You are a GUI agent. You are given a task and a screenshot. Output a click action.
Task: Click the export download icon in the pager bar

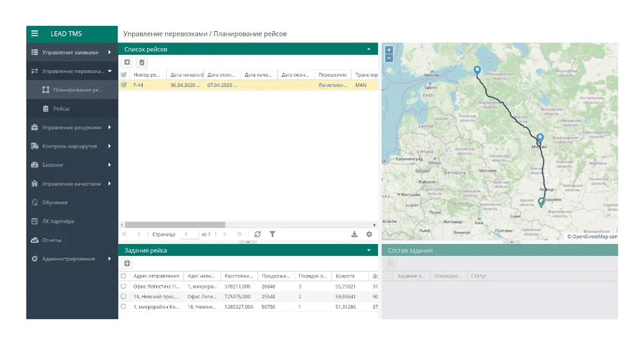coord(354,234)
